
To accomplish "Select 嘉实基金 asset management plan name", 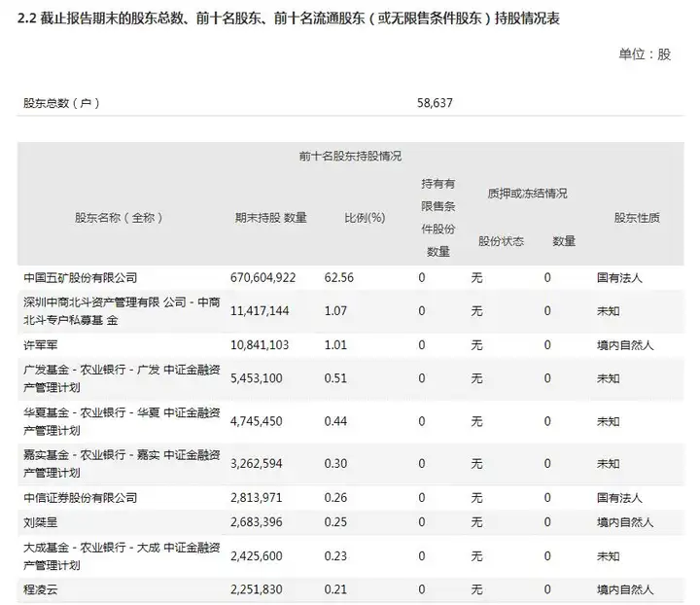I will 122,464.
